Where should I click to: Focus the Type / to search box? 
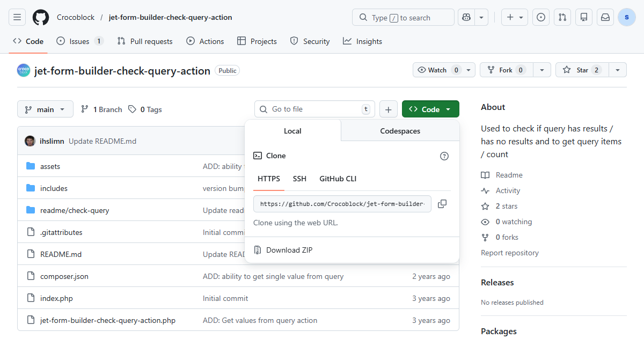click(x=403, y=17)
